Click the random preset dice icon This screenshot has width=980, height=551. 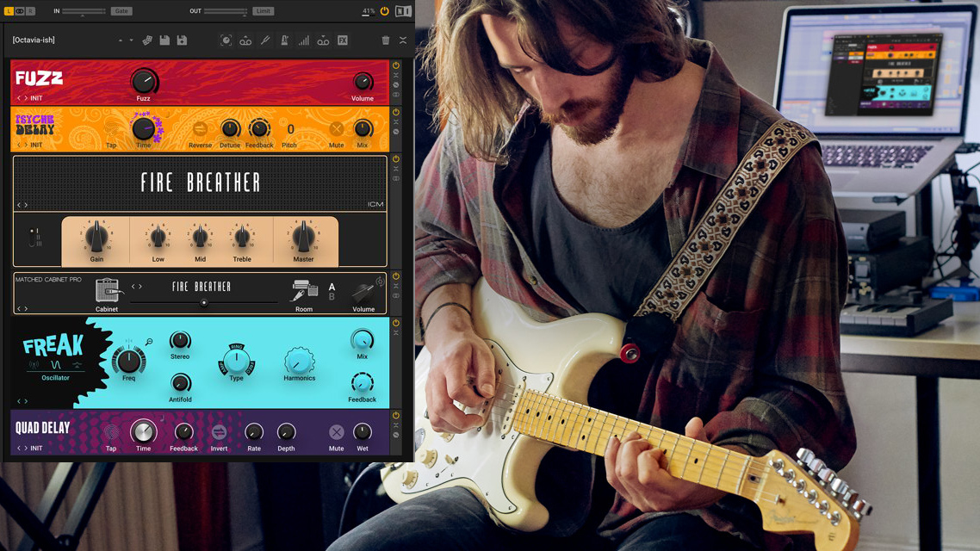(147, 40)
